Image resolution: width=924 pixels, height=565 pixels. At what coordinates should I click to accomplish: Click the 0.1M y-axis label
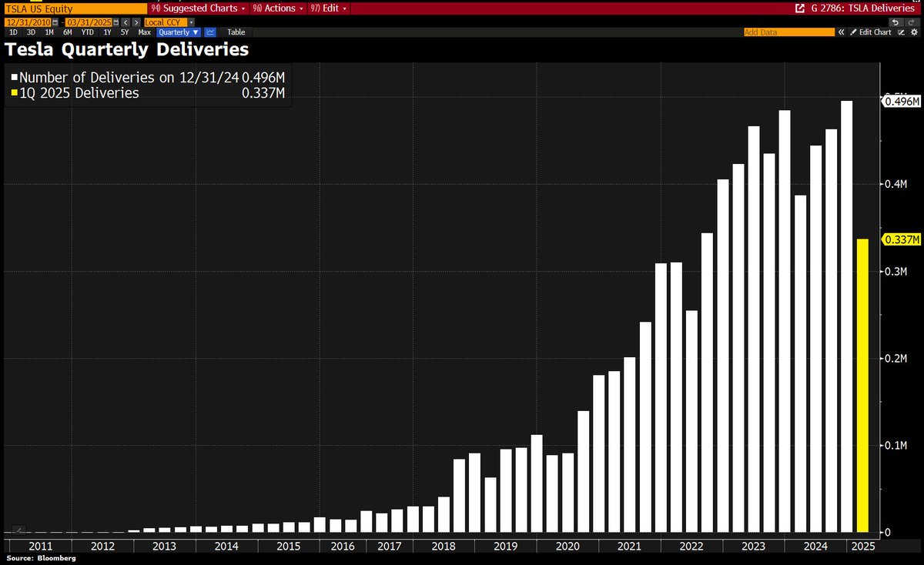coord(898,446)
